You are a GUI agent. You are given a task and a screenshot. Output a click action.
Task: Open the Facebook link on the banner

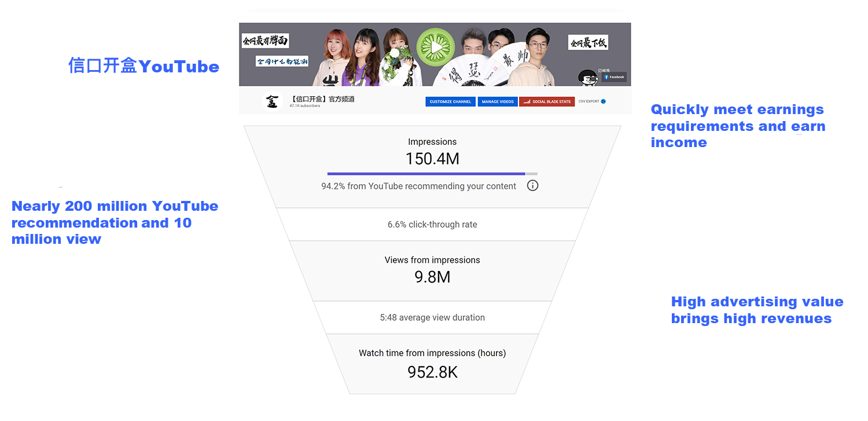click(614, 77)
